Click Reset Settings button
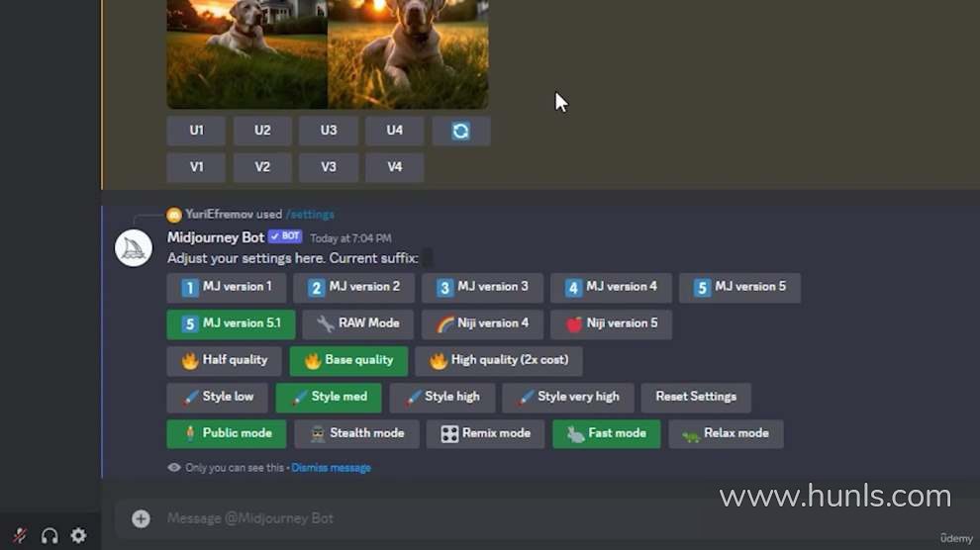980x550 pixels. (x=696, y=398)
